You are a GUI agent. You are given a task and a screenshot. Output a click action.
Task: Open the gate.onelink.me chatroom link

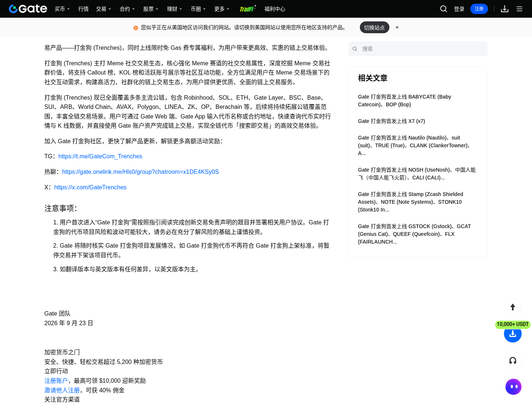(x=140, y=172)
